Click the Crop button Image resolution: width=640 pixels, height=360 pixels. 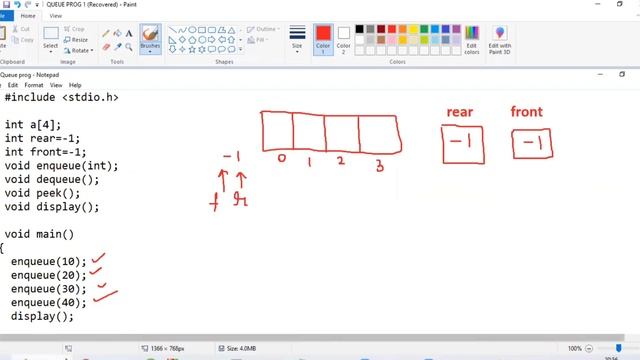click(x=74, y=29)
